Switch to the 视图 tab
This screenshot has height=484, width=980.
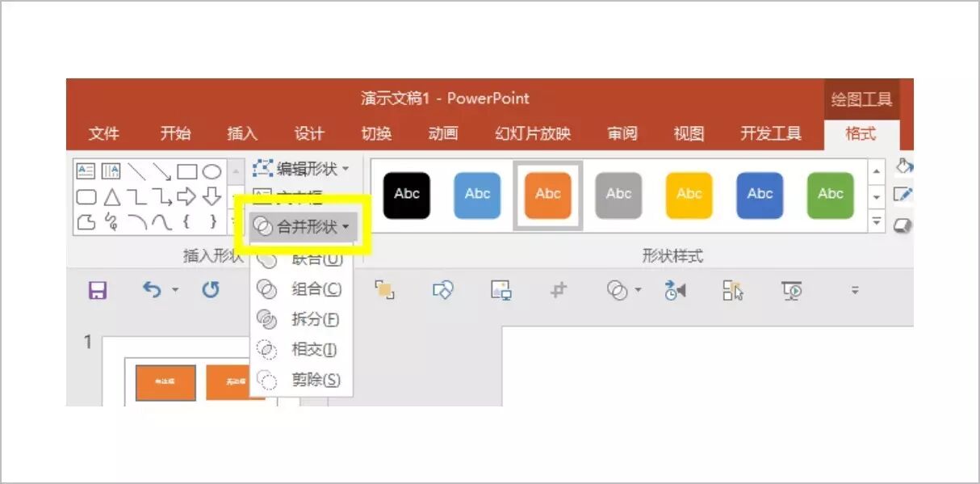coord(689,133)
